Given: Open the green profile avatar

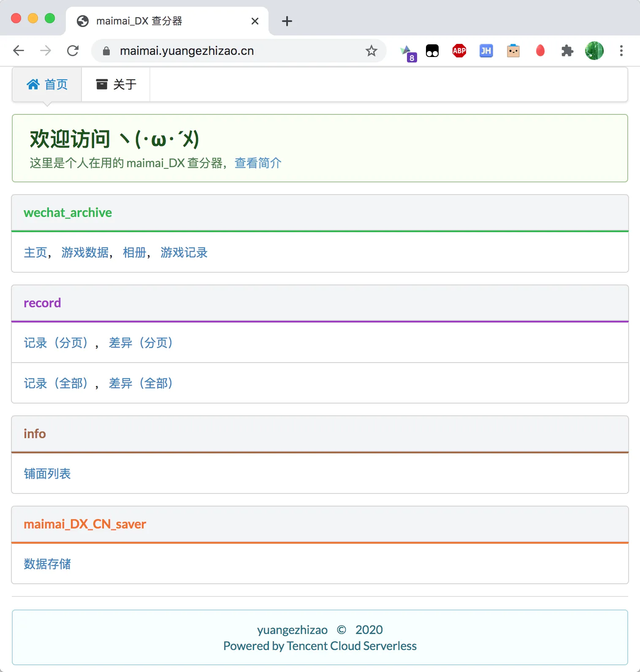Looking at the screenshot, I should click(x=594, y=51).
